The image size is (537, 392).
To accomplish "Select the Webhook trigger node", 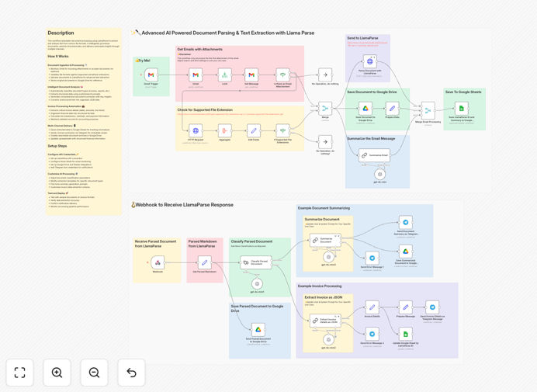I will tap(158, 262).
